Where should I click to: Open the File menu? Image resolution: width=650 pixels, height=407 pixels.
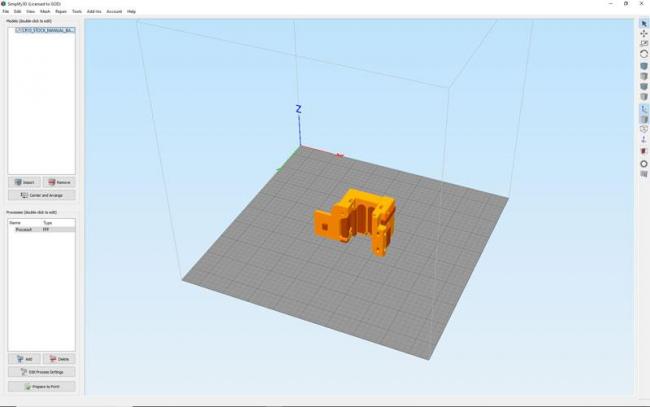[x=5, y=11]
